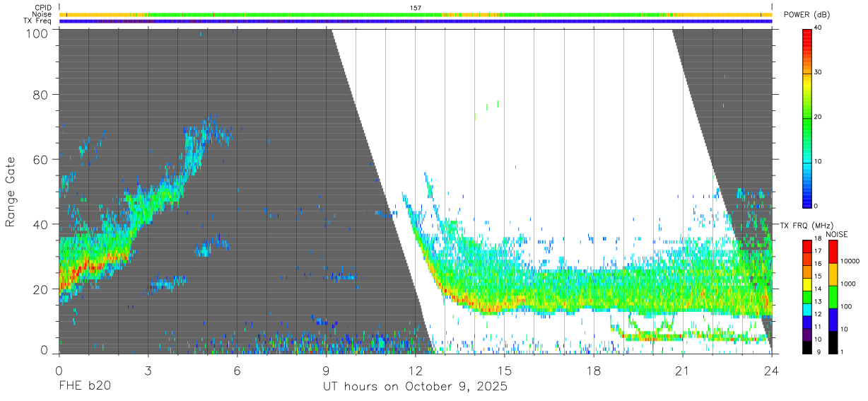Click the TX FRQ (MHz) color scale
This screenshot has width=868, height=401.
(807, 297)
